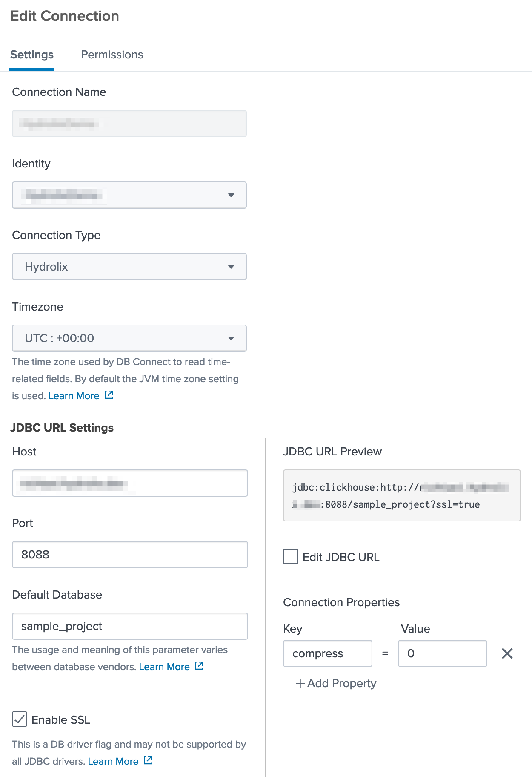Select the Settings tab

pos(31,55)
